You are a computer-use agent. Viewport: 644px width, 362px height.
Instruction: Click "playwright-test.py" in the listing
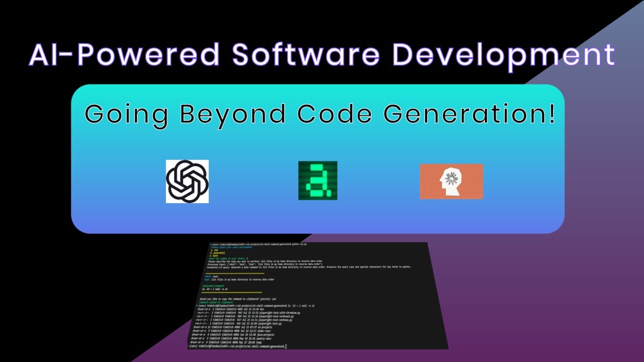point(270,324)
